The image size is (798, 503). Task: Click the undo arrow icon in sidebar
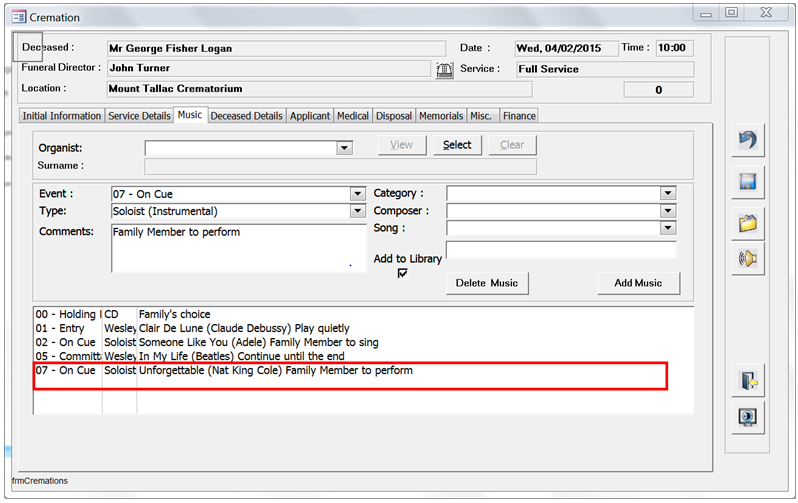pyautogui.click(x=747, y=142)
